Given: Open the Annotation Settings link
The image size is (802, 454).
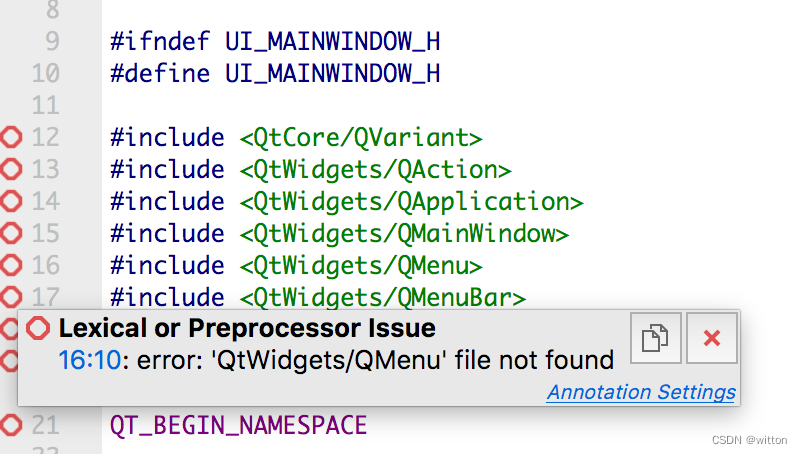Looking at the screenshot, I should 641,392.
